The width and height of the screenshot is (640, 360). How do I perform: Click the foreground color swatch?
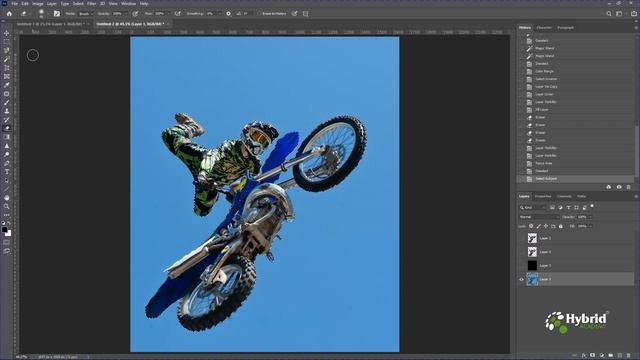click(4, 230)
